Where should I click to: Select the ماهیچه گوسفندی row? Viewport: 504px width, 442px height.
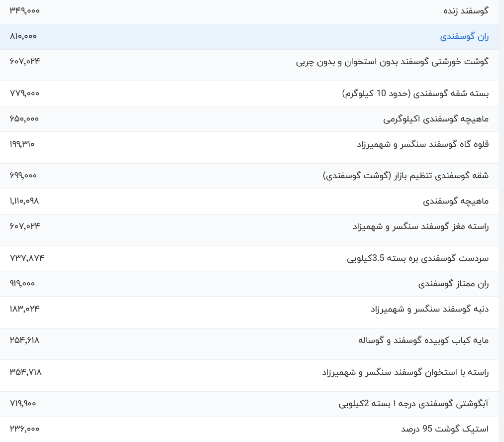tap(455, 201)
